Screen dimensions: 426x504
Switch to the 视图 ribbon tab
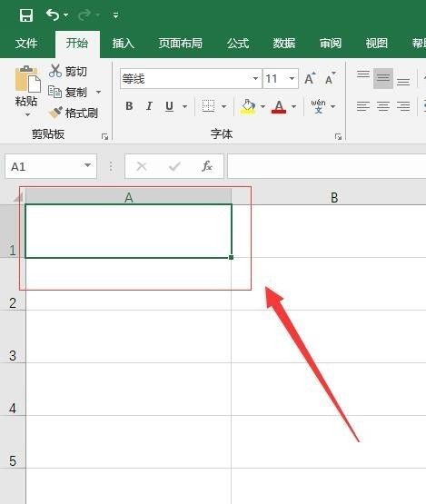[376, 43]
